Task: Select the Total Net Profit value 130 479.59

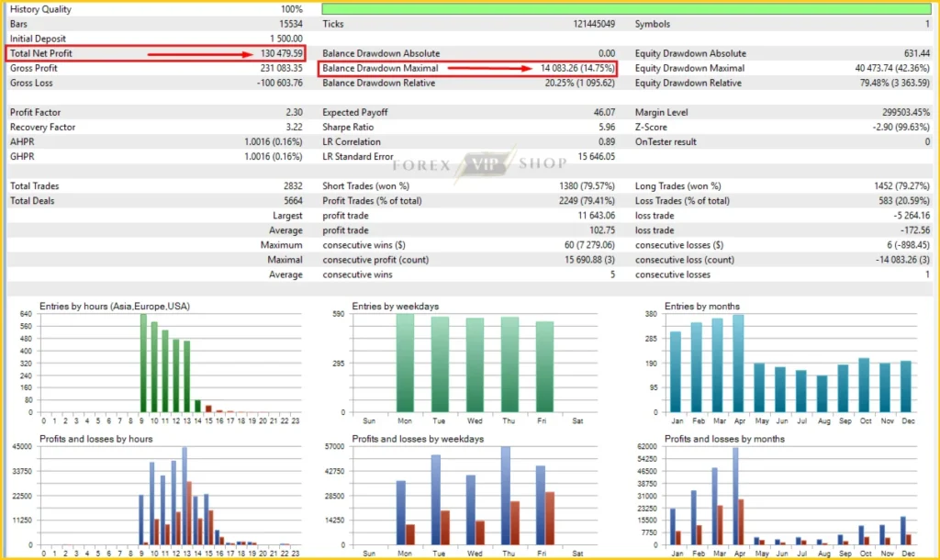Action: coord(281,53)
